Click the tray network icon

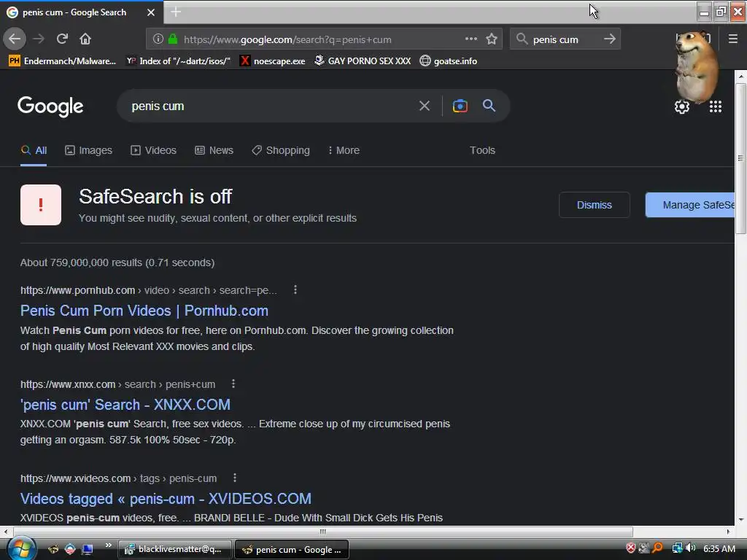point(676,548)
